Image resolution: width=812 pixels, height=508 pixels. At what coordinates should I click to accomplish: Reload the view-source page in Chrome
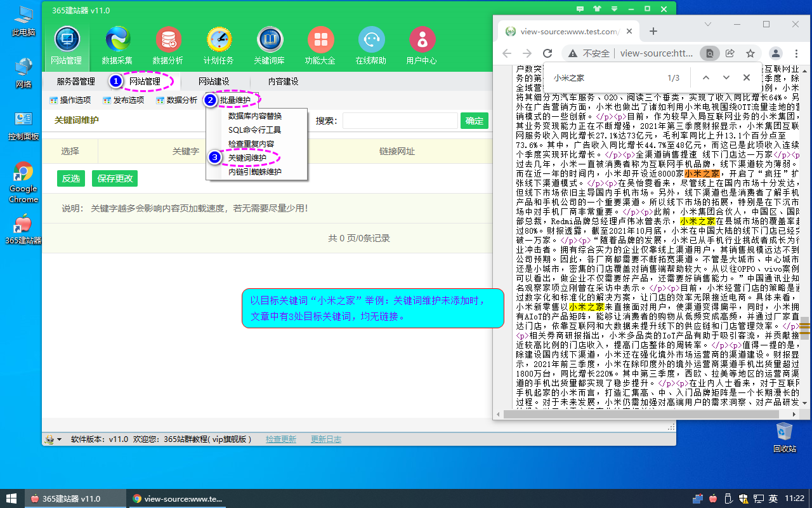click(x=547, y=53)
